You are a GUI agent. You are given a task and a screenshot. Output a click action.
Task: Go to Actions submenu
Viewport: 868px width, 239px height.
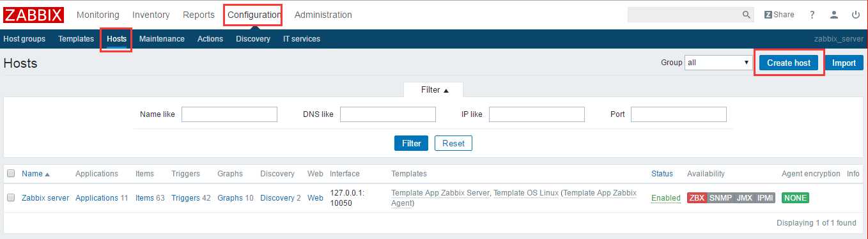tap(210, 39)
